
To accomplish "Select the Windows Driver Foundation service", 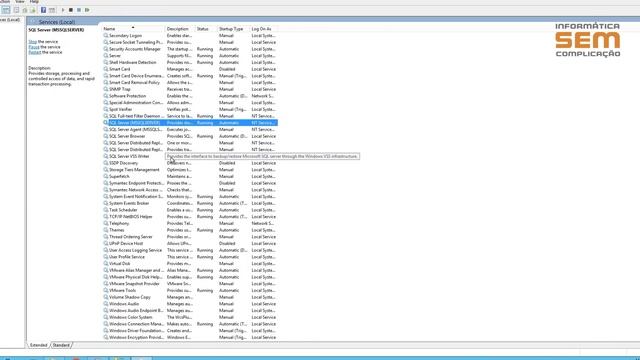I will (190, 331).
